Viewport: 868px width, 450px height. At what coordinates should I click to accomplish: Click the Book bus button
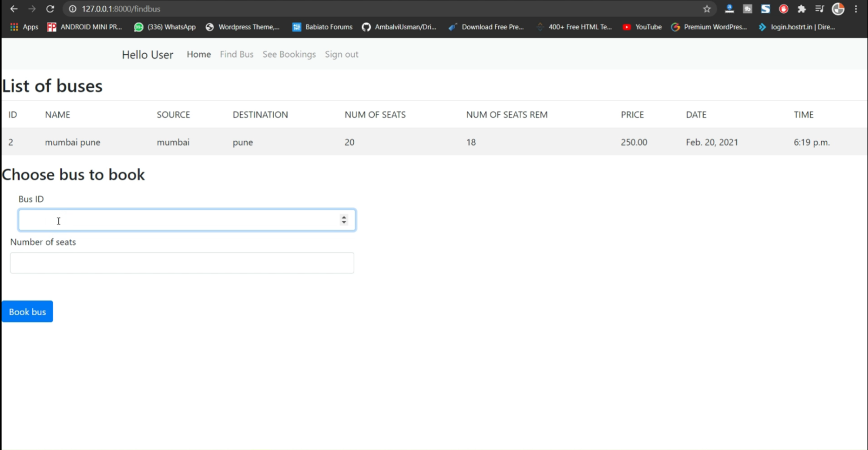(x=27, y=312)
